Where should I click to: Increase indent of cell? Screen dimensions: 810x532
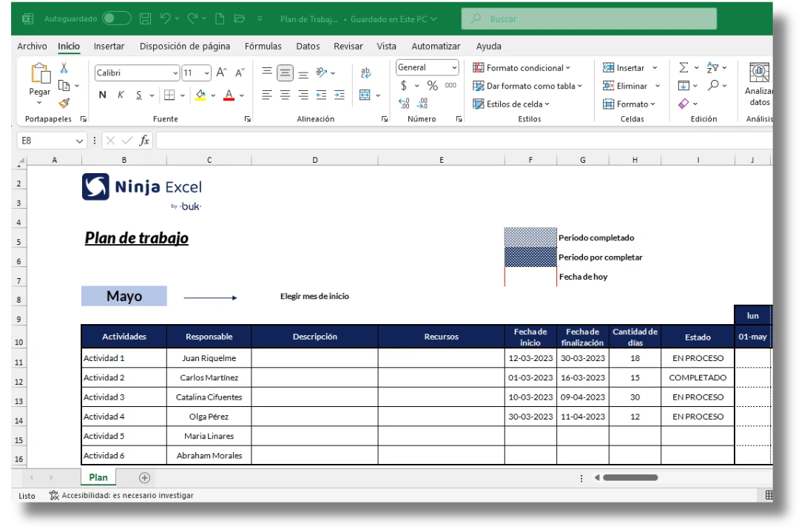click(x=340, y=95)
